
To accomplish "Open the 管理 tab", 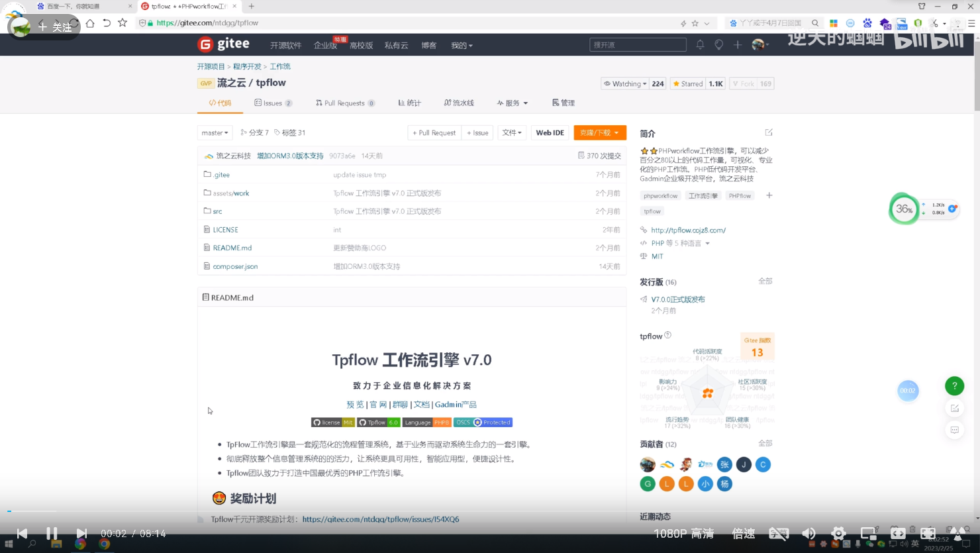I will [563, 103].
